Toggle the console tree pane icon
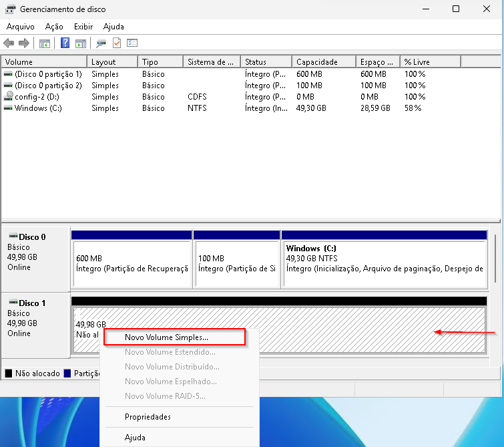The width and height of the screenshot is (504, 447). click(45, 43)
